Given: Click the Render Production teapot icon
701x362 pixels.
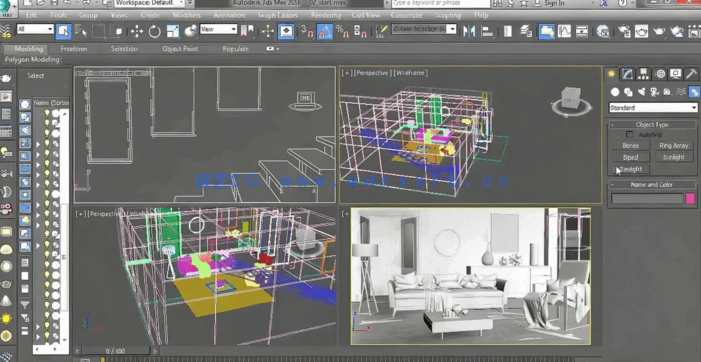Looking at the screenshot, I should [x=659, y=31].
